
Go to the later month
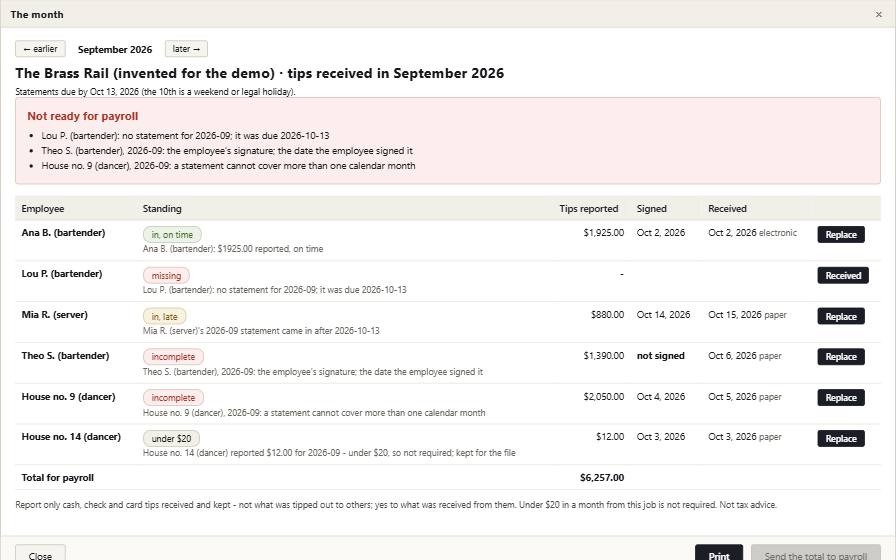[186, 49]
